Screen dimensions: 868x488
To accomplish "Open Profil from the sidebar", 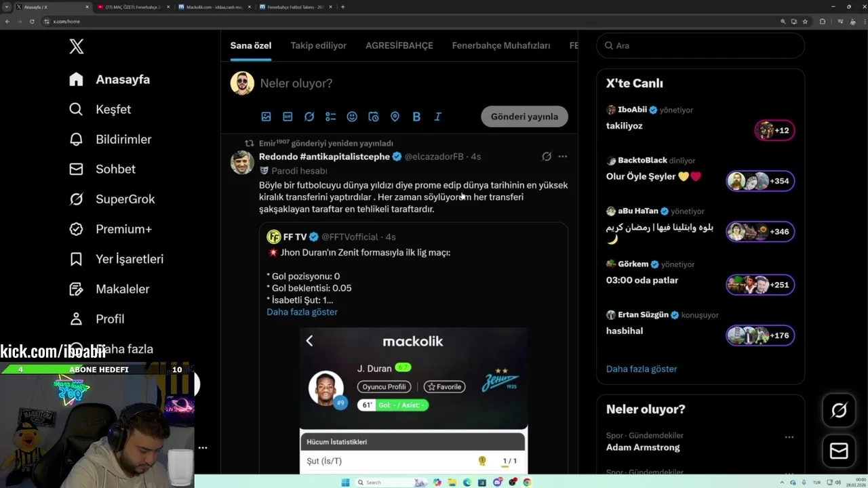I will 96,319.
